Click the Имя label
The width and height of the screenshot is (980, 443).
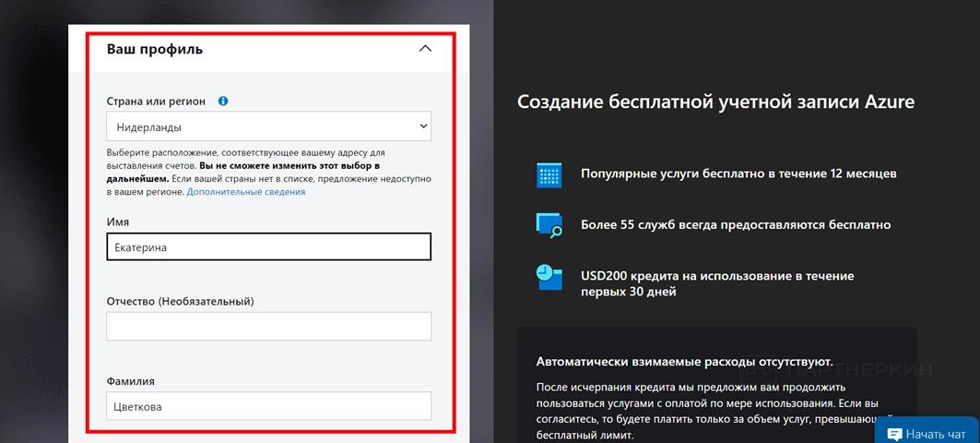click(x=117, y=222)
